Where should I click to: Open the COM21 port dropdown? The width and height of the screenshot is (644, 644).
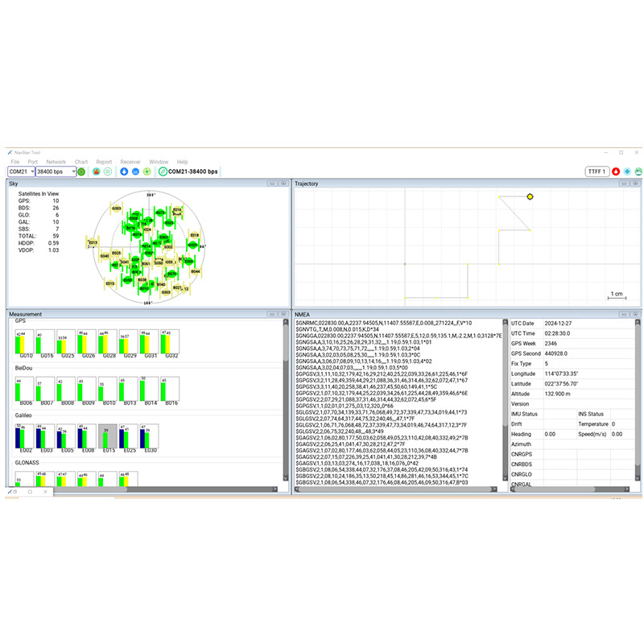point(22,171)
